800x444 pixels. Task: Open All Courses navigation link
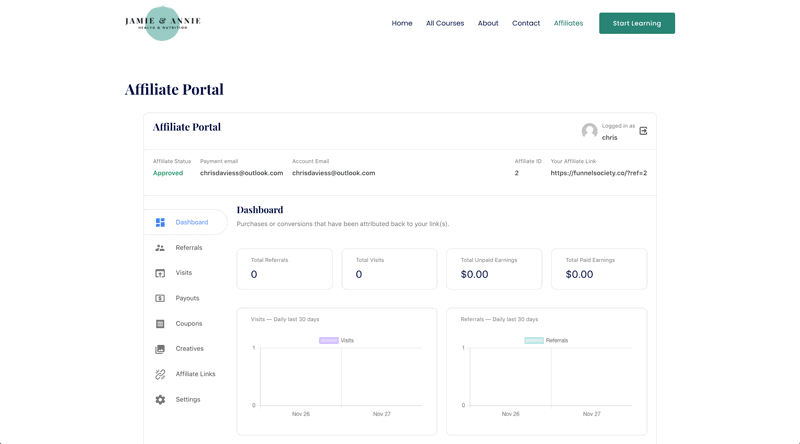coord(445,23)
